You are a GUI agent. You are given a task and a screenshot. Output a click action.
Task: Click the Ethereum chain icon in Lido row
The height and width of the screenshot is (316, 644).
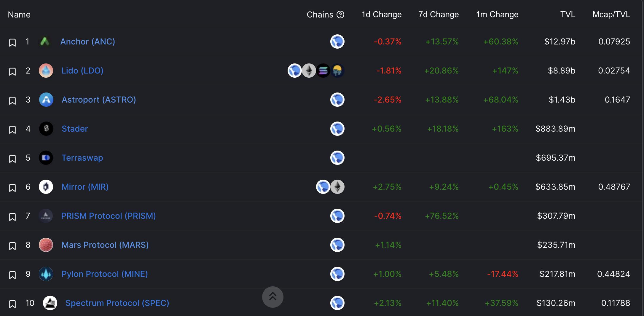pyautogui.click(x=309, y=71)
